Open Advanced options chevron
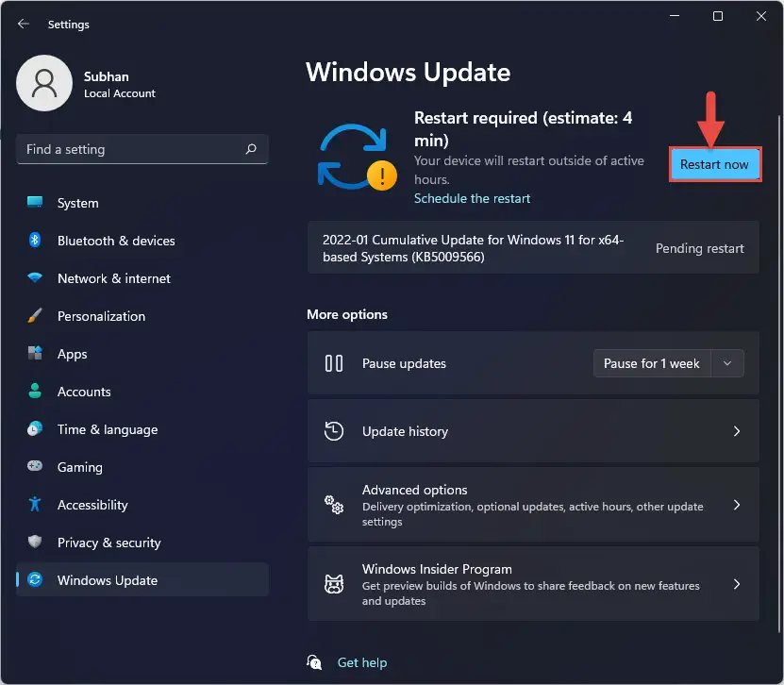 click(737, 505)
